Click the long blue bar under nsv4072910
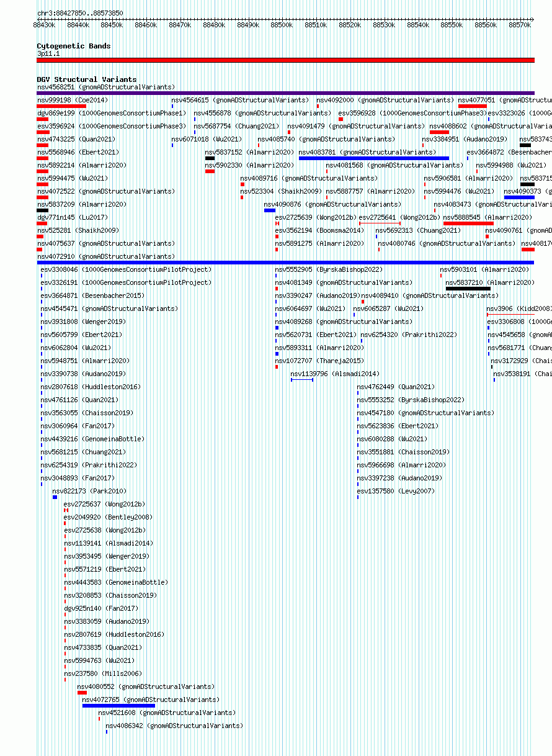Viewport: 552px width, 756px height. (285, 263)
